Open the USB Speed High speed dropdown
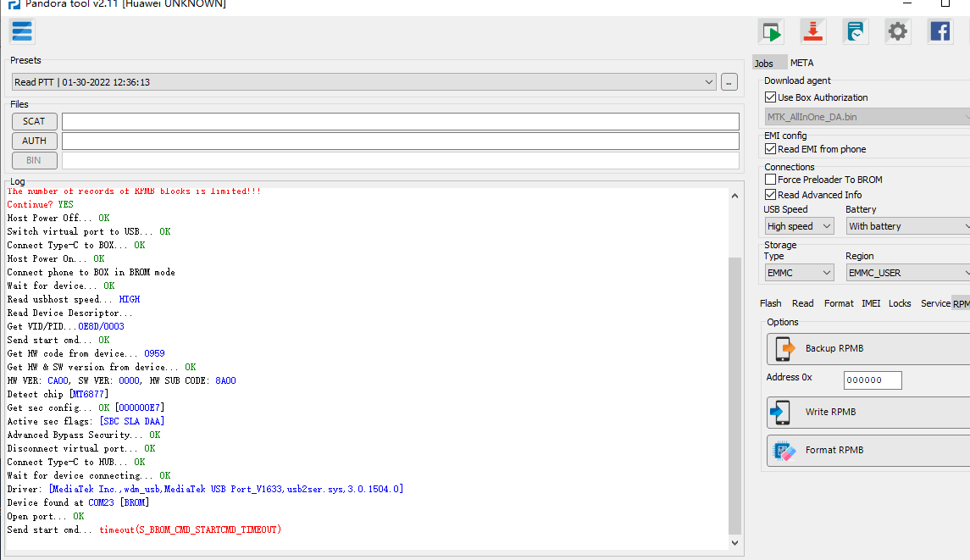 pyautogui.click(x=799, y=226)
